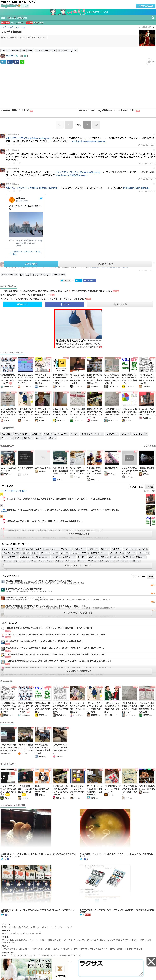
Task: Click the 今すぐはじめる button in the header
Action: coord(146,6)
